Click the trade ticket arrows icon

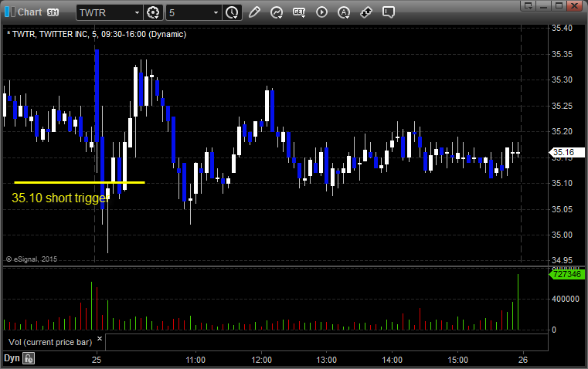pyautogui.click(x=366, y=12)
